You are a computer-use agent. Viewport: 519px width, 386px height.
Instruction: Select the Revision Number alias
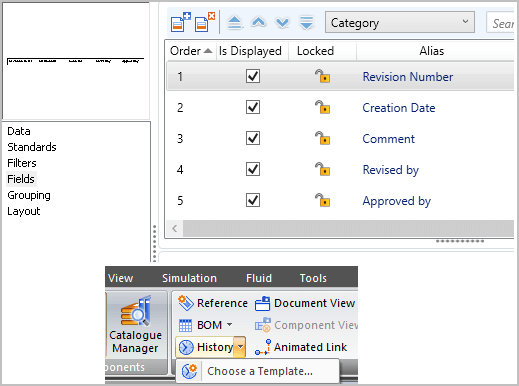pyautogui.click(x=408, y=77)
